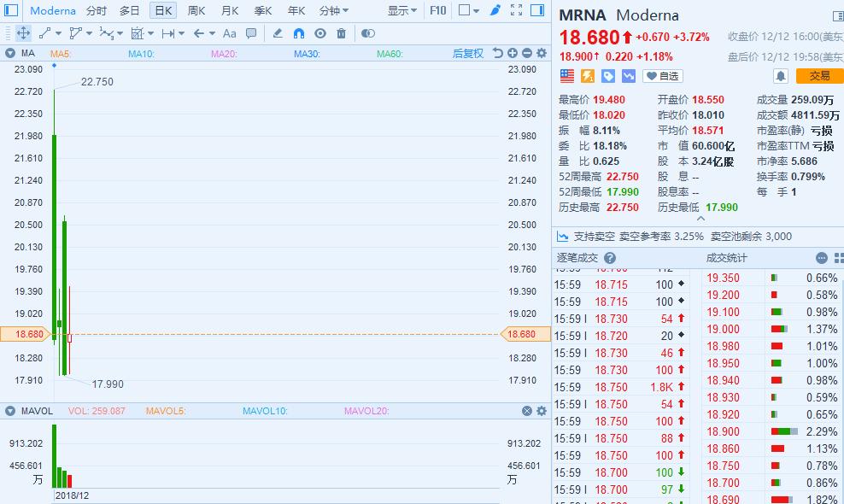
Task: Select the pencil edit drawing tool
Action: click(277, 33)
